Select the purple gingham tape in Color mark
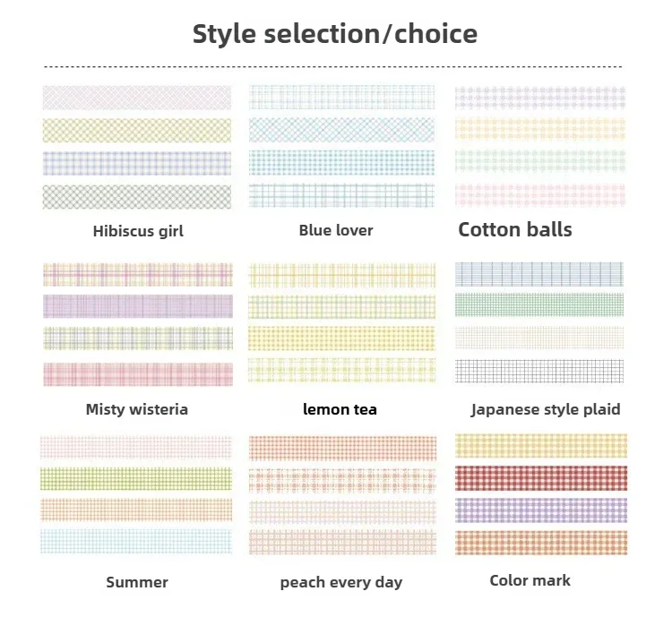 pos(541,510)
